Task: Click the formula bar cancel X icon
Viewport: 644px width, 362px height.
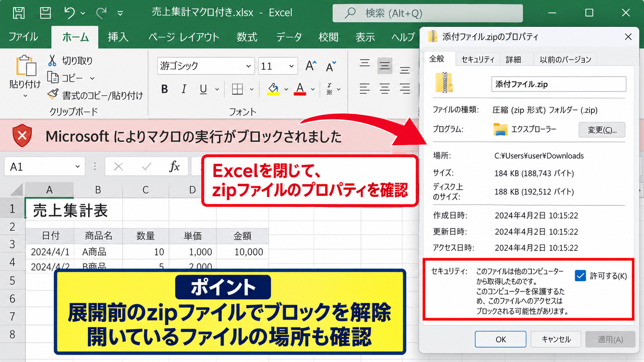Action: click(119, 167)
